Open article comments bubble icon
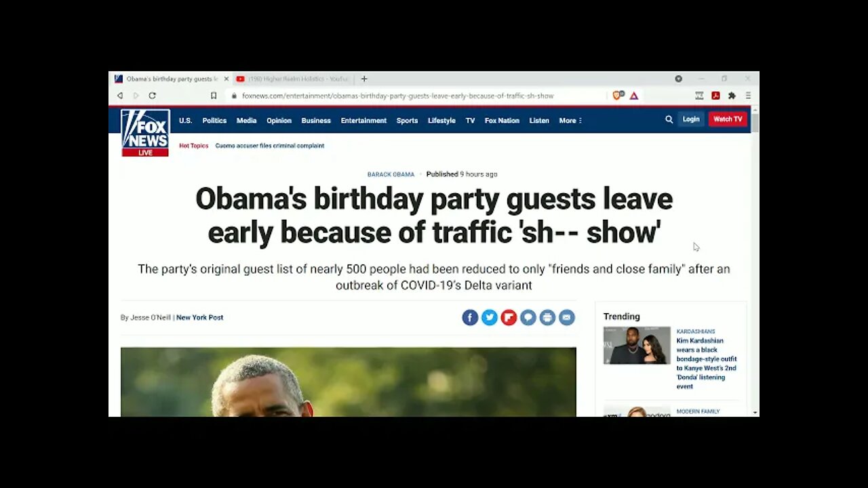This screenshot has height=488, width=868. point(528,317)
